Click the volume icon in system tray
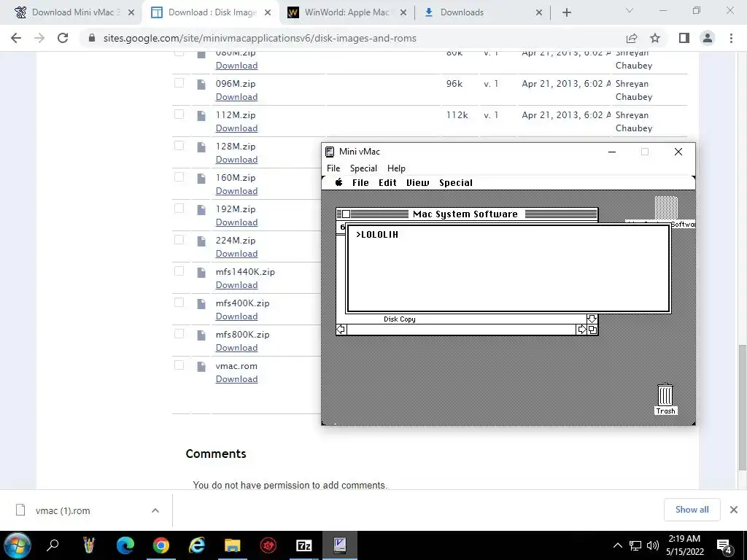 click(x=653, y=545)
